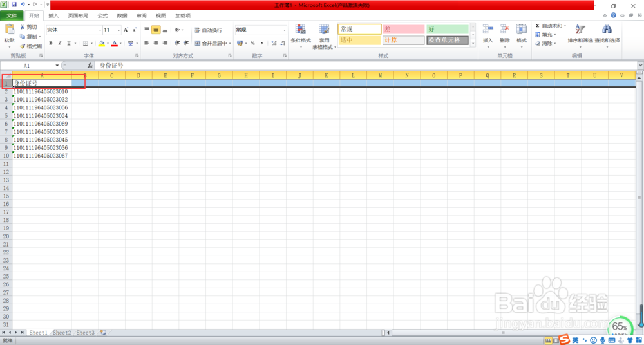Open Find and Select (查找和选择)
This screenshot has height=345, width=644.
pyautogui.click(x=607, y=35)
